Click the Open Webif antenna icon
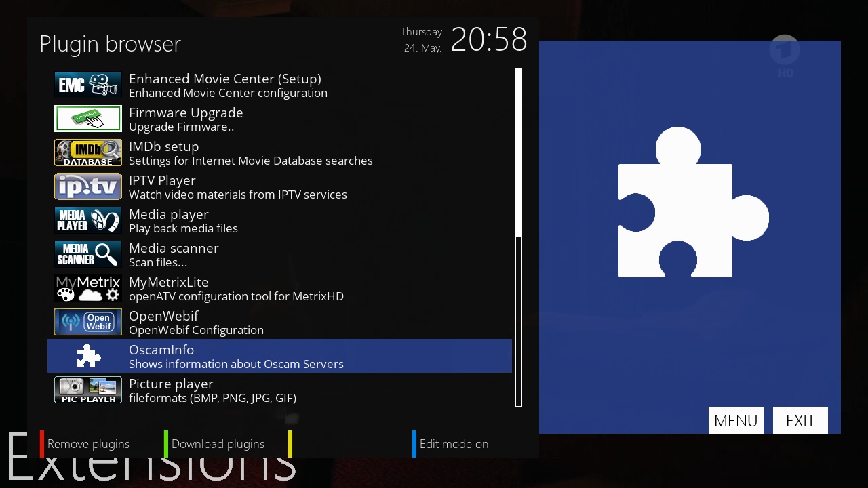This screenshot has height=488, width=868. [88, 323]
